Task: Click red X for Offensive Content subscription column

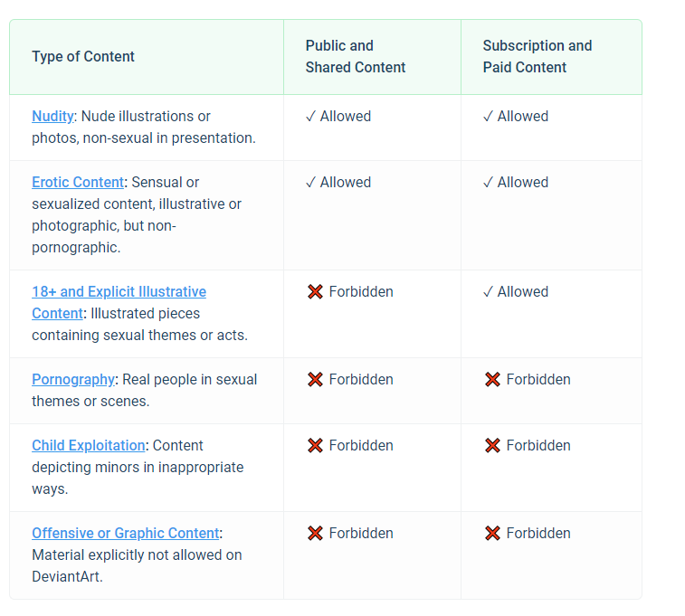Action: [x=492, y=534]
